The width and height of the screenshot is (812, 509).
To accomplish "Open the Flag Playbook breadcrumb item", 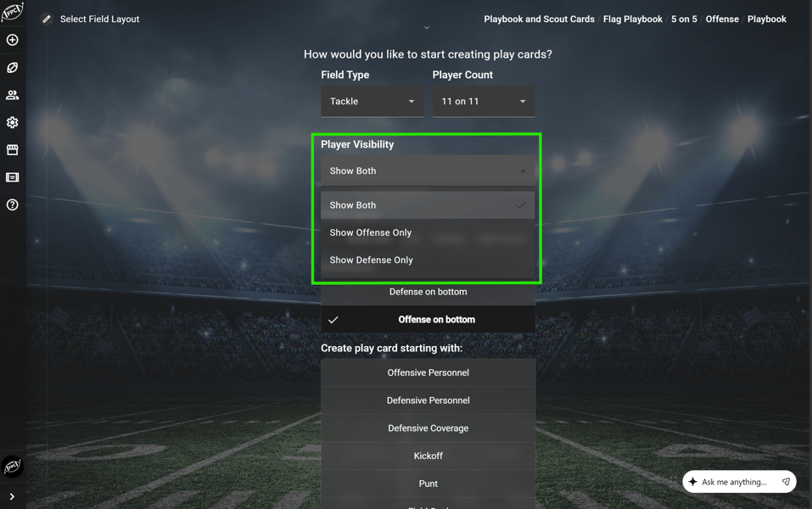I will tap(633, 19).
